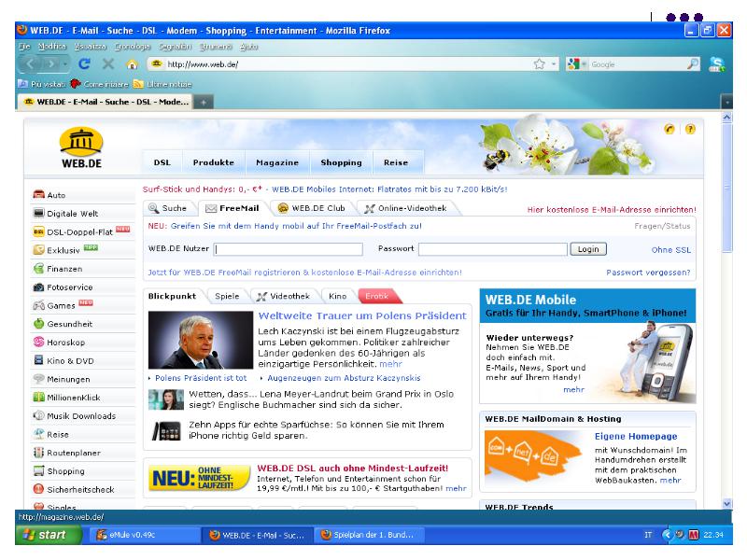
Task: Open the Magazine navigation item
Action: [x=277, y=162]
